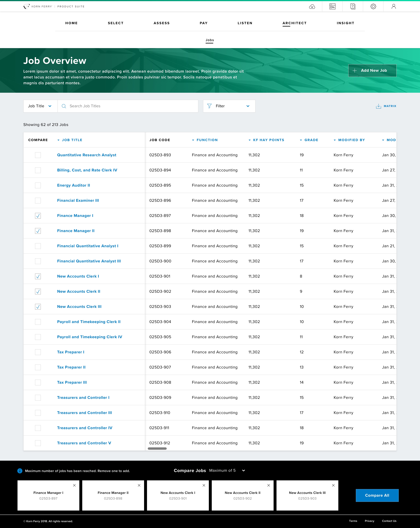This screenshot has height=528, width=420.
Task: Open the Select tab
Action: pos(116,23)
